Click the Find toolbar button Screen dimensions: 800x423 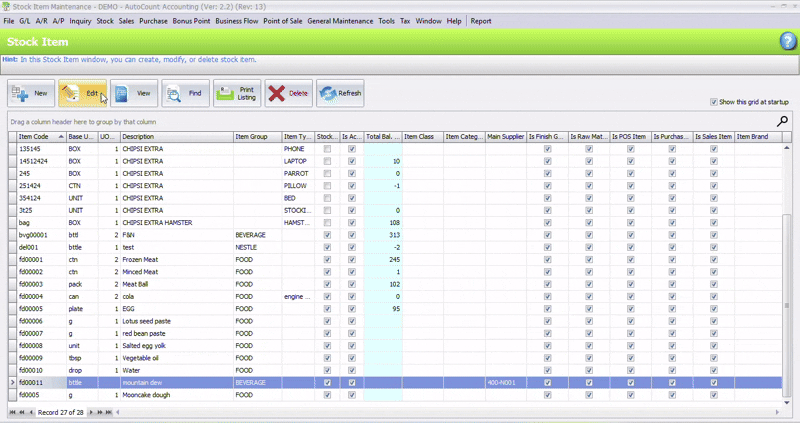[x=185, y=93]
